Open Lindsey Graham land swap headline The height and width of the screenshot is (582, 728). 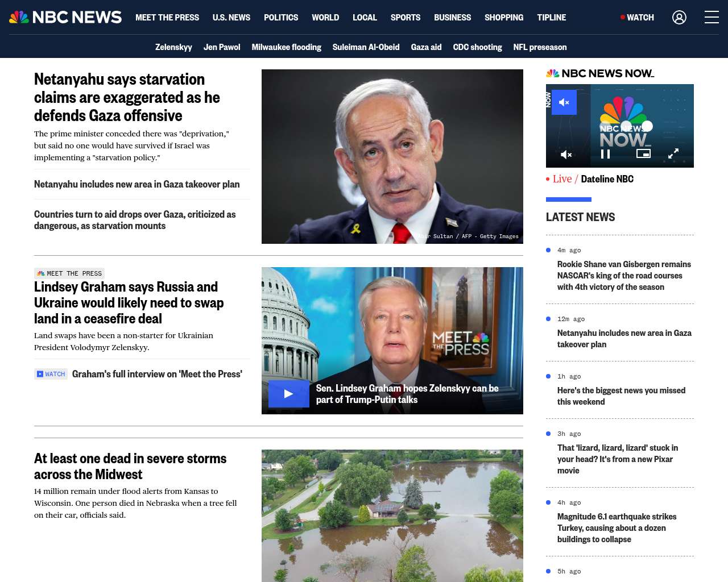tap(129, 302)
